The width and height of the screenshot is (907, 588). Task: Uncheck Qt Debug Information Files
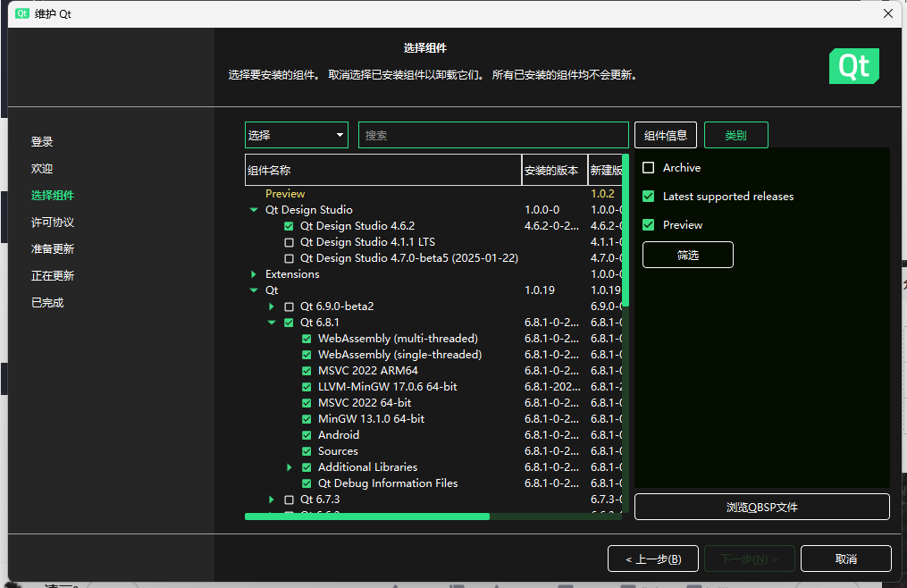[x=307, y=483]
